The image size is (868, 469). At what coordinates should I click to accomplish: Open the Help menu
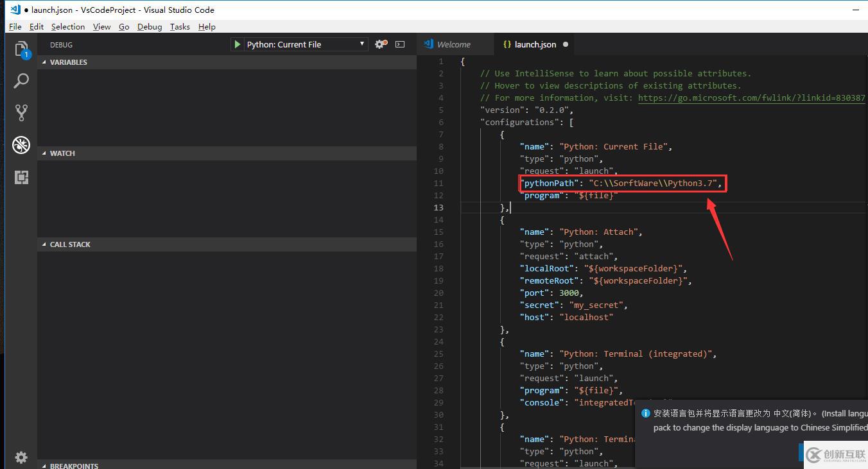pyautogui.click(x=207, y=26)
